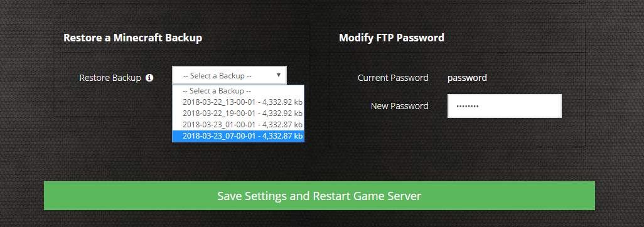The image size is (644, 227).
Task: Click the 'New Password' label
Action: point(400,106)
